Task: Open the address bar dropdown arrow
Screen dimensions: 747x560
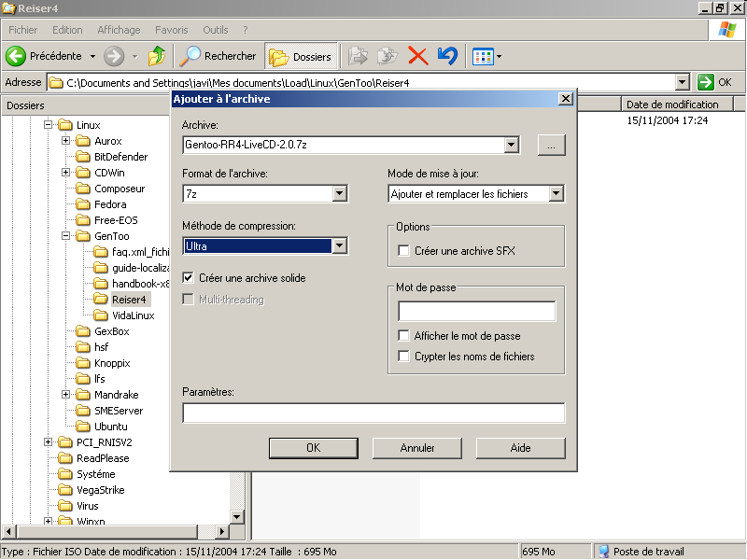Action: pos(683,82)
